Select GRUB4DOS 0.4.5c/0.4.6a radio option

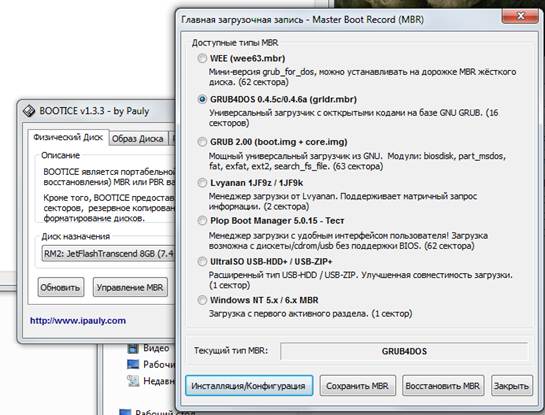click(x=202, y=99)
